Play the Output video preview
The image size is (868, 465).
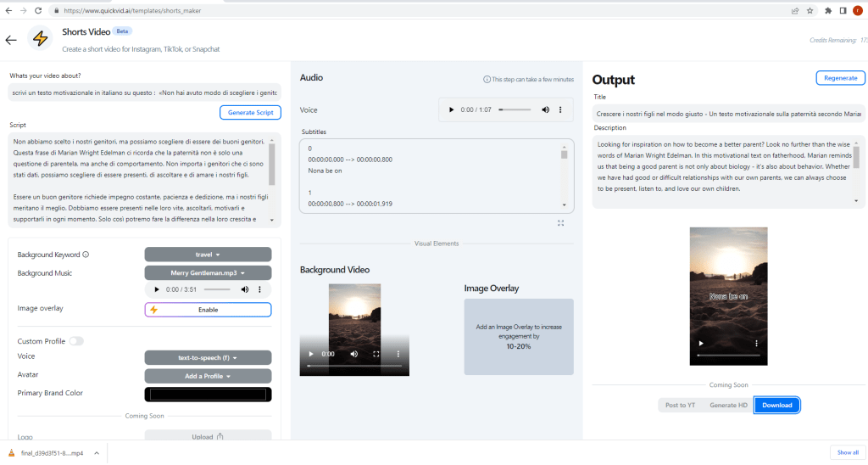700,344
